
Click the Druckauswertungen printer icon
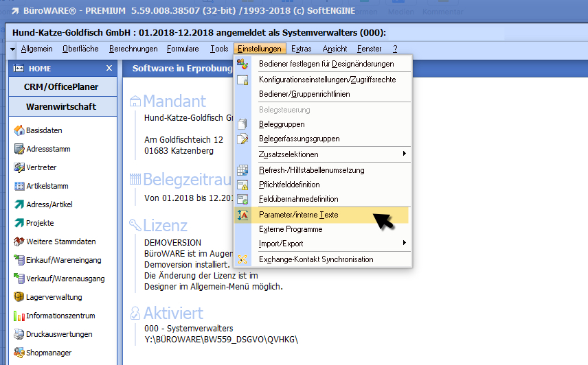click(19, 334)
